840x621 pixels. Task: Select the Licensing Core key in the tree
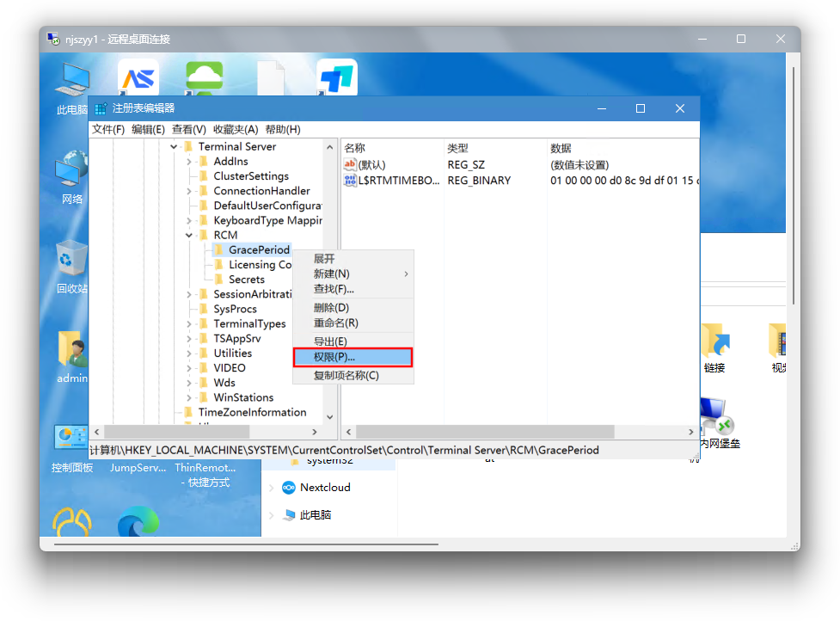click(x=259, y=265)
